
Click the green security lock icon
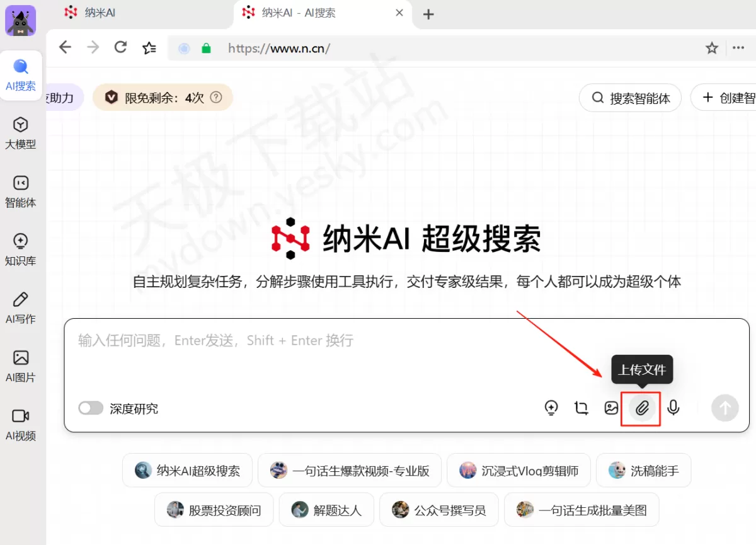pyautogui.click(x=205, y=48)
